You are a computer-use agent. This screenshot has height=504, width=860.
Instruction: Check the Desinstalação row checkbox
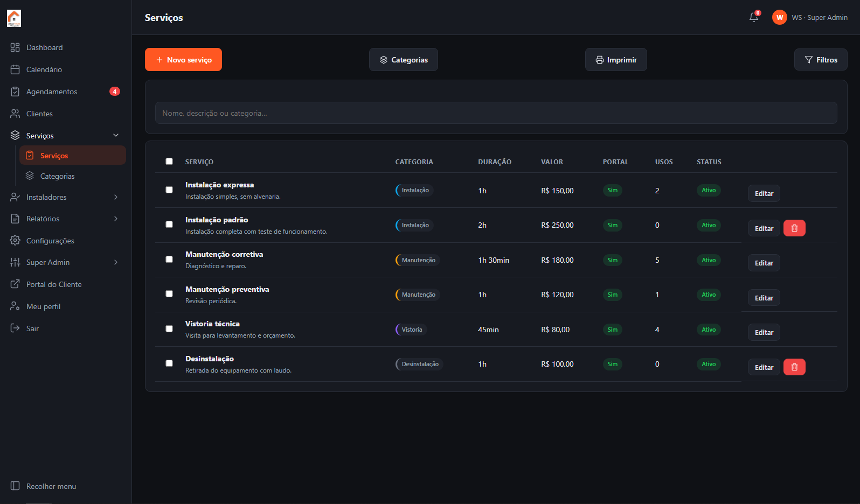[x=169, y=363]
